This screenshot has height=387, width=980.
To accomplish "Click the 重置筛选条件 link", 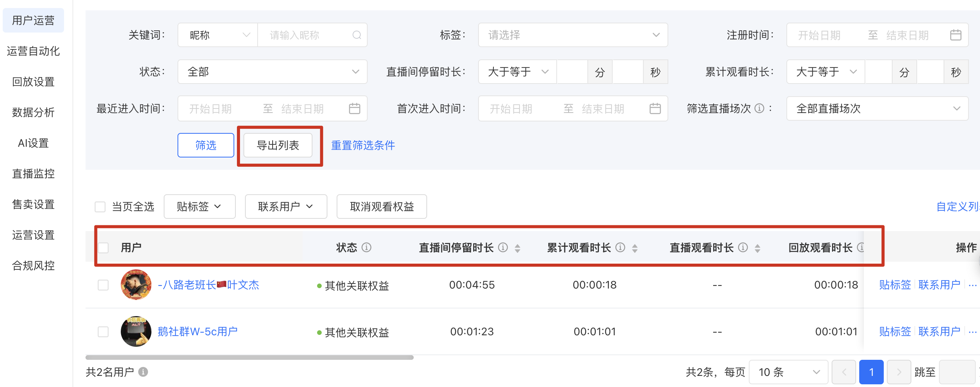I will 363,146.
